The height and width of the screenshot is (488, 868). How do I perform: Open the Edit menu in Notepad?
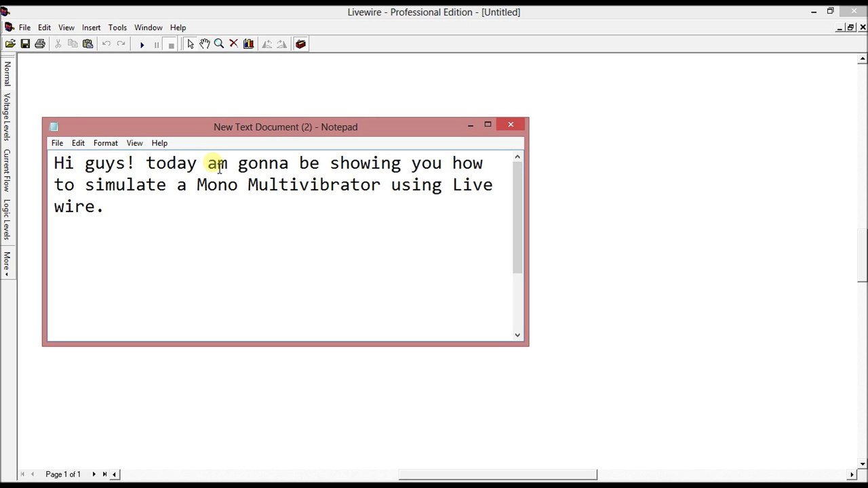78,143
